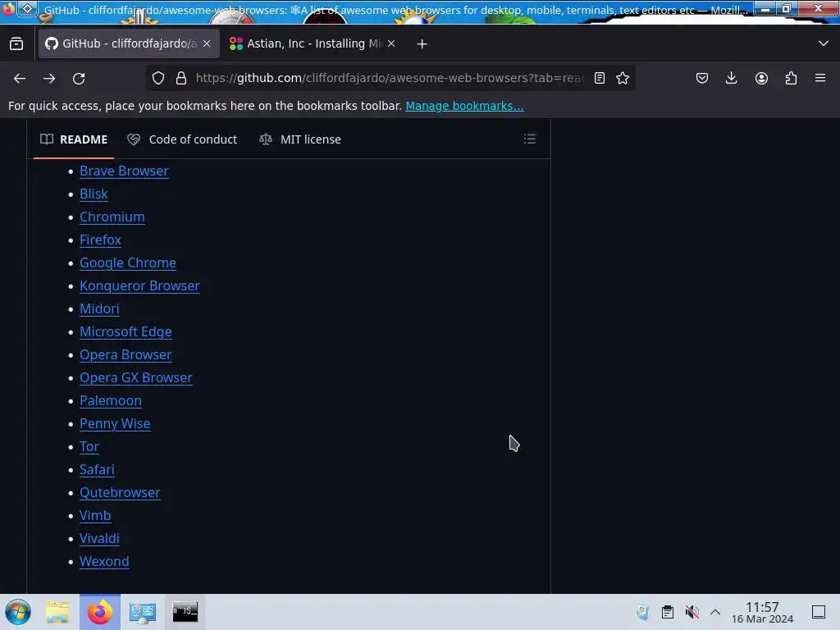Open a new tab with plus

[422, 44]
